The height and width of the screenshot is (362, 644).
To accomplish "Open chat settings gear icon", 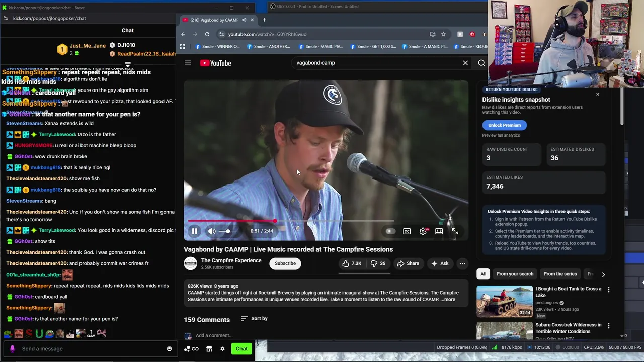I will click(222, 349).
